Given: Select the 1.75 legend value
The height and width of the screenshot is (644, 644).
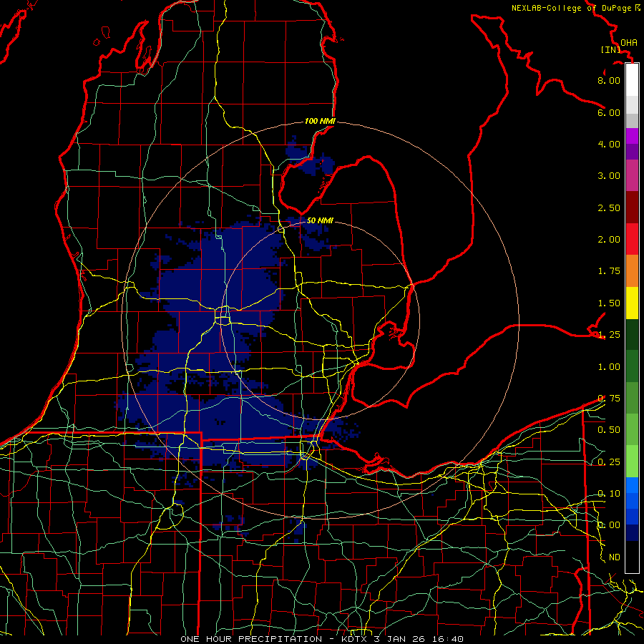Looking at the screenshot, I should (609, 270).
